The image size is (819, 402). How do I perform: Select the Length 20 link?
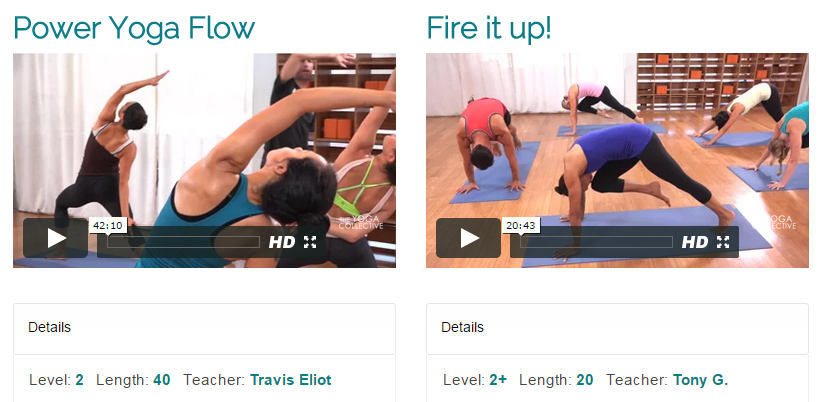point(585,380)
